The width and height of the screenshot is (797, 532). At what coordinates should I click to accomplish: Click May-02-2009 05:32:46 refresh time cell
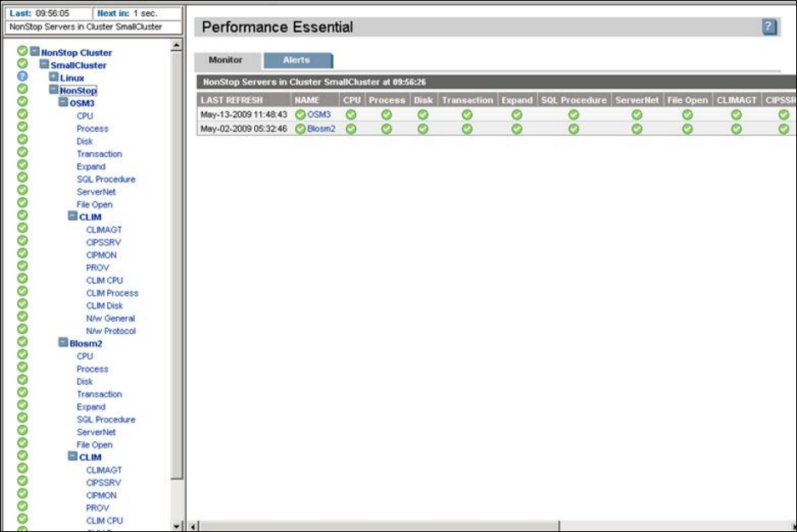pyautogui.click(x=244, y=129)
